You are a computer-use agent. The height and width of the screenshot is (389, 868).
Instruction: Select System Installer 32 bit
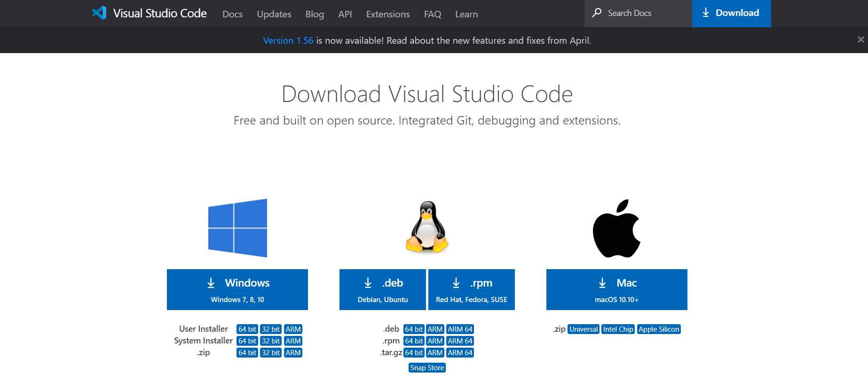(x=271, y=341)
